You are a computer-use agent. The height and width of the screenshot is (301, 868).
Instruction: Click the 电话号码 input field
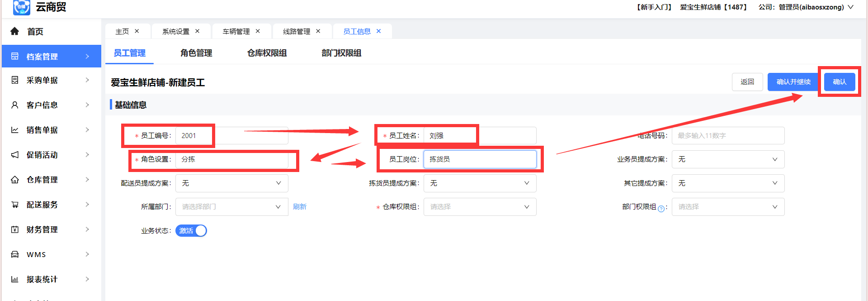click(x=728, y=136)
